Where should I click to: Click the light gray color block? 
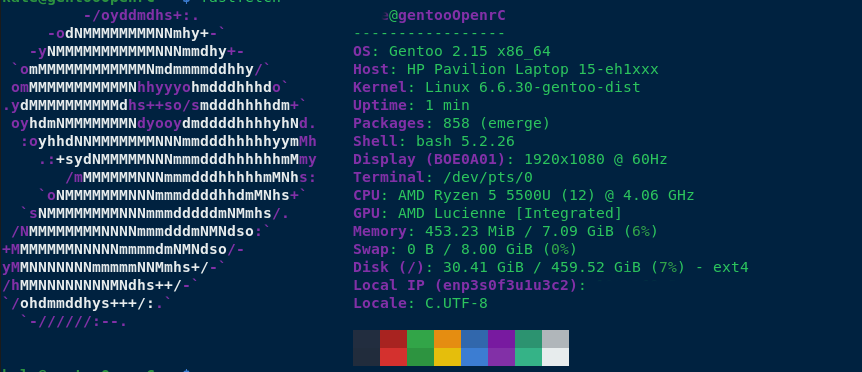pyautogui.click(x=555, y=338)
